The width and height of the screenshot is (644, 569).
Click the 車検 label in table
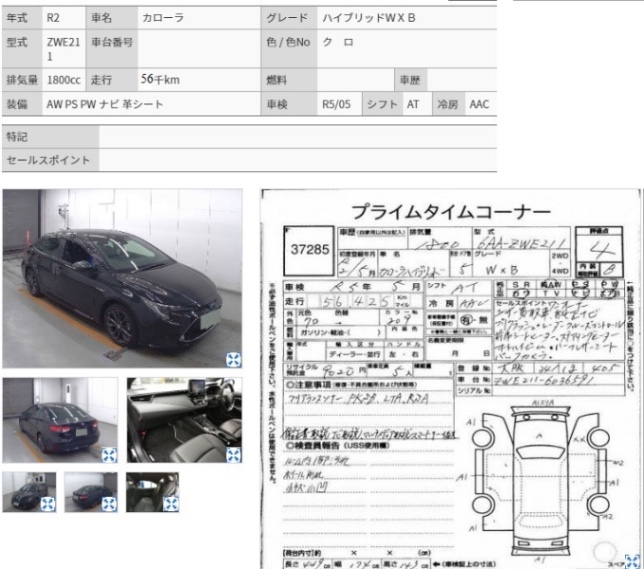(276, 104)
